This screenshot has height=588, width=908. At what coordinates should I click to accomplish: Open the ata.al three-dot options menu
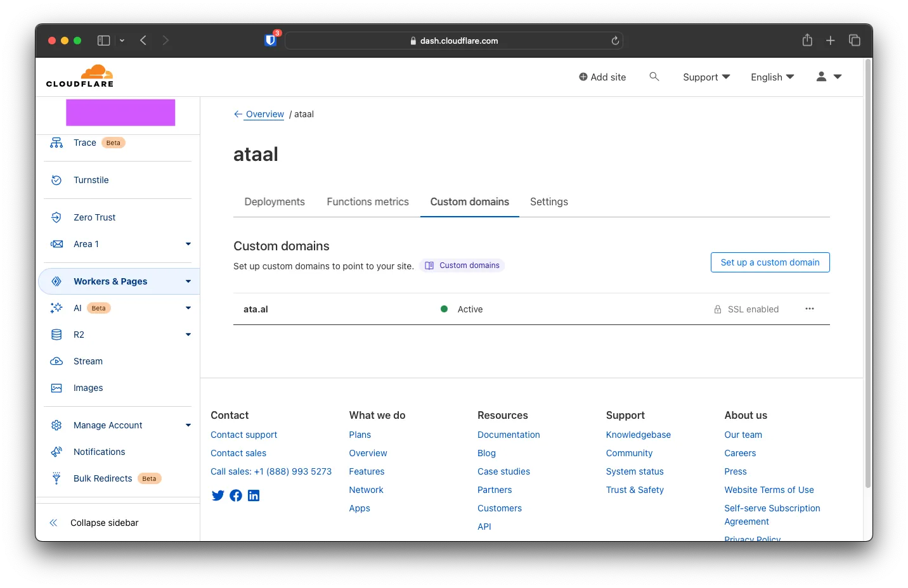[x=810, y=309]
